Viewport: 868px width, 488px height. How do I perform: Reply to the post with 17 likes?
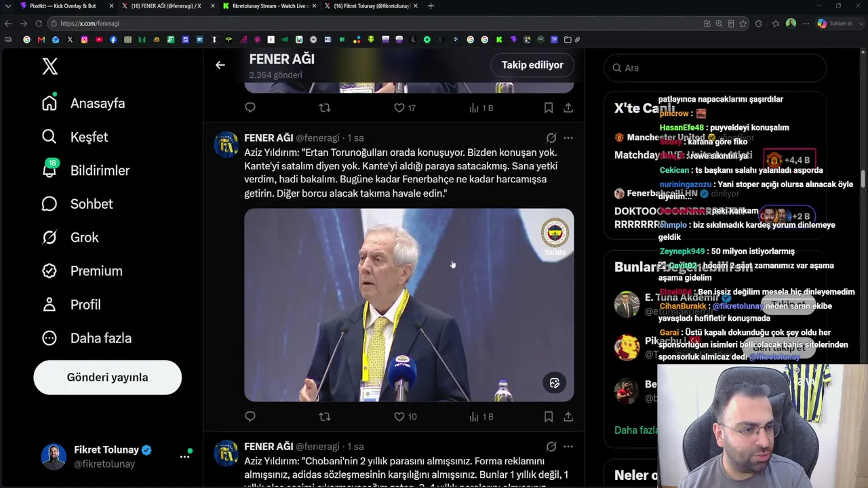click(250, 108)
